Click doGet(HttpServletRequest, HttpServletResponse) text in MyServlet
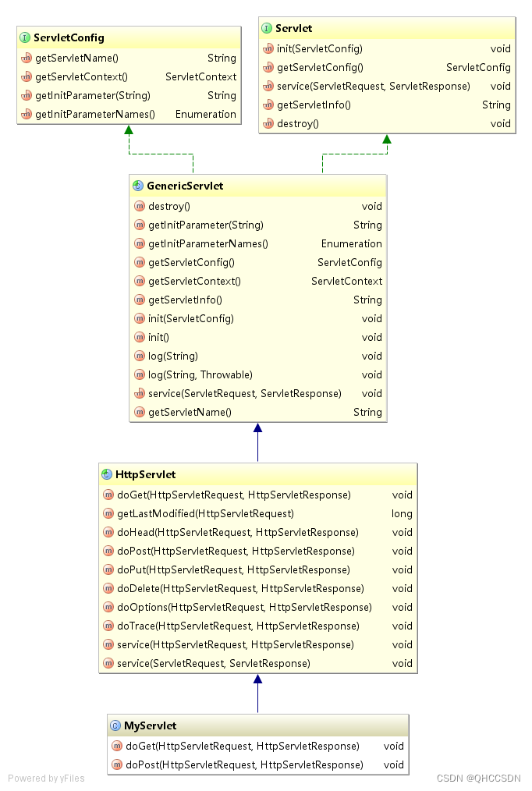 click(243, 746)
